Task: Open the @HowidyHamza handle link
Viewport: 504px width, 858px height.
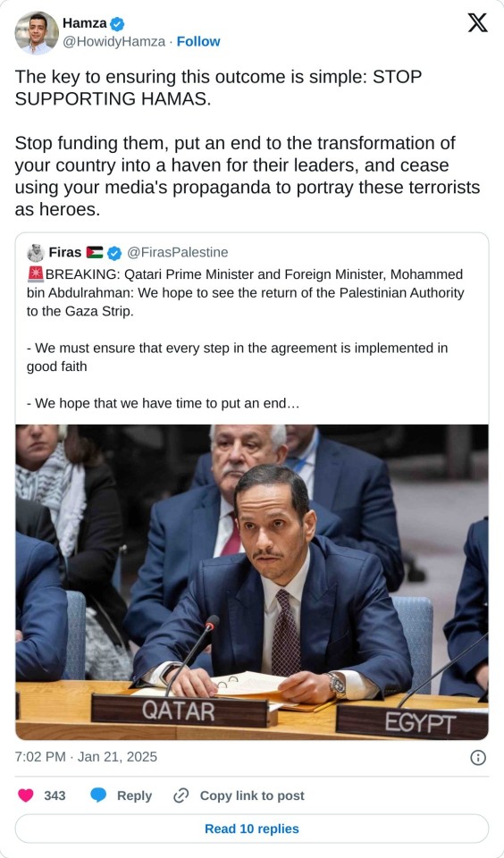Action: tap(113, 42)
